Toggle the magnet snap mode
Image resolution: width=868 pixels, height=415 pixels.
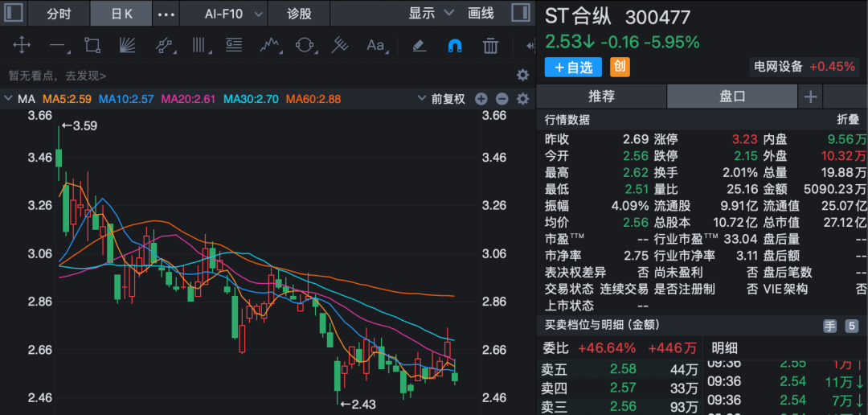(454, 46)
